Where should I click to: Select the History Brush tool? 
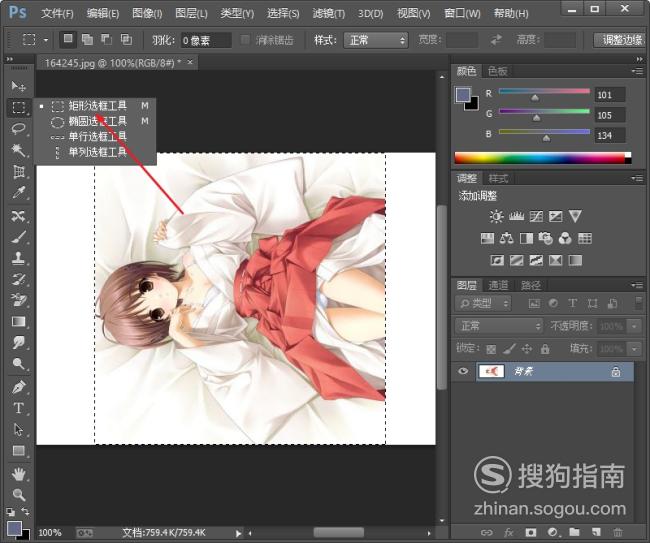tap(18, 279)
